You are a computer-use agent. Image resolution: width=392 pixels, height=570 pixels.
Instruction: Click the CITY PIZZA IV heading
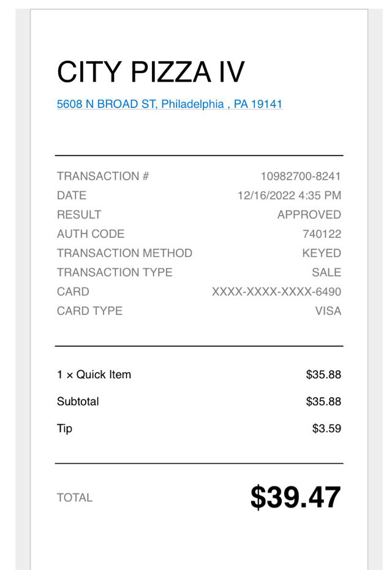(151, 73)
